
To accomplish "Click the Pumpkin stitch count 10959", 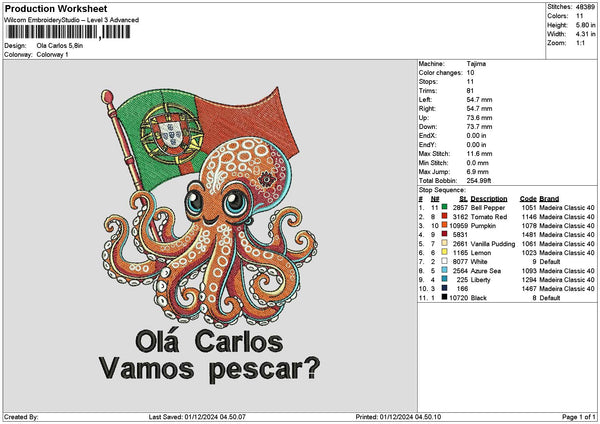I will 458,225.
